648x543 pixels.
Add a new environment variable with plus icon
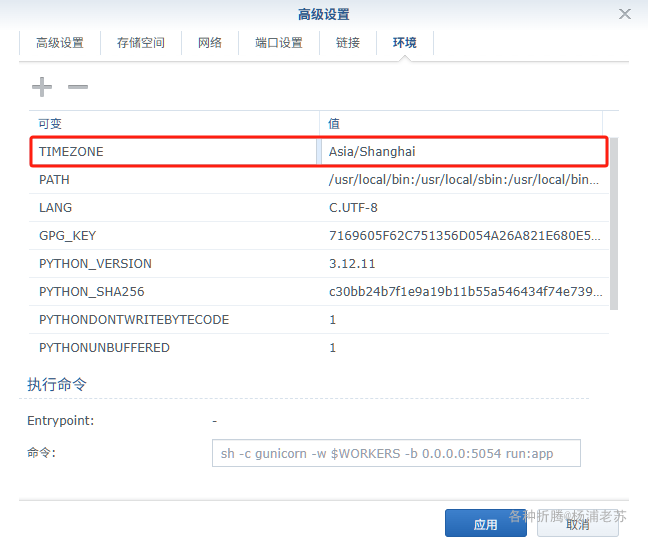pos(42,87)
